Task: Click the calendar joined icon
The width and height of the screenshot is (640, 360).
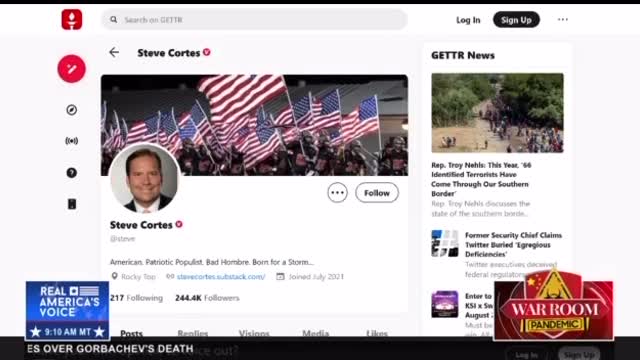Action: pos(280,276)
